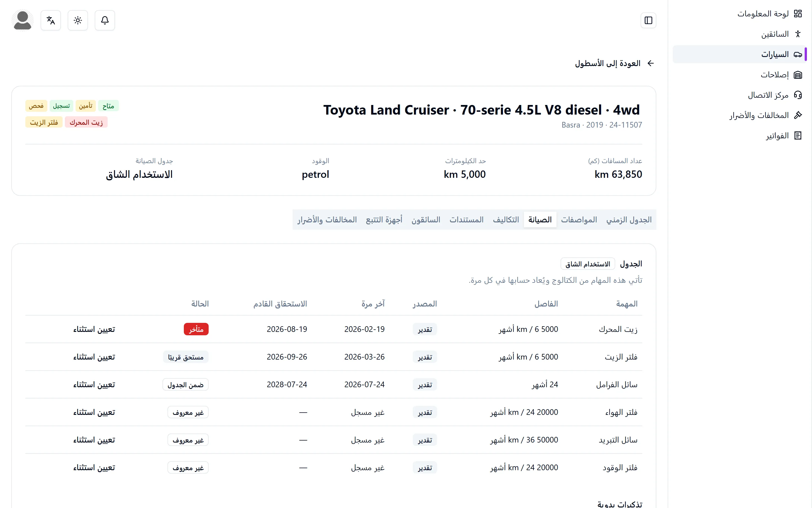Image resolution: width=812 pixels, height=508 pixels.
Task: Click the الاستحقاق القادم column header
Action: [x=280, y=304]
